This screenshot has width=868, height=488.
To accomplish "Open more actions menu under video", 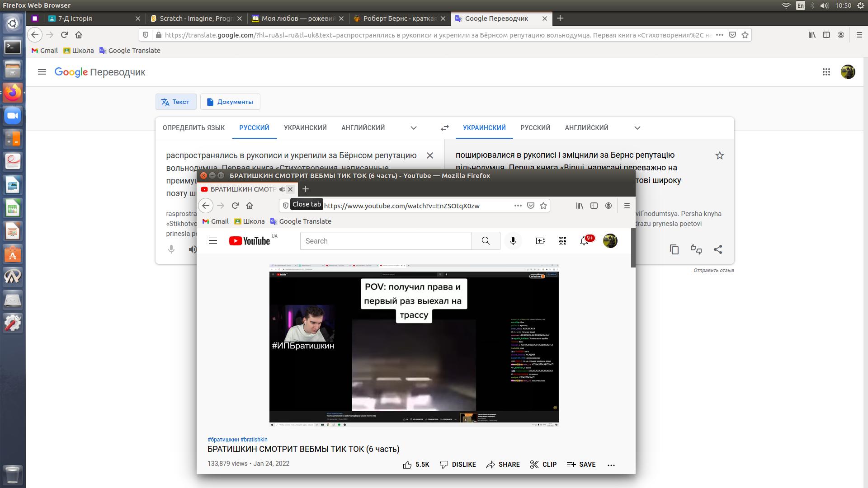I will tap(611, 465).
